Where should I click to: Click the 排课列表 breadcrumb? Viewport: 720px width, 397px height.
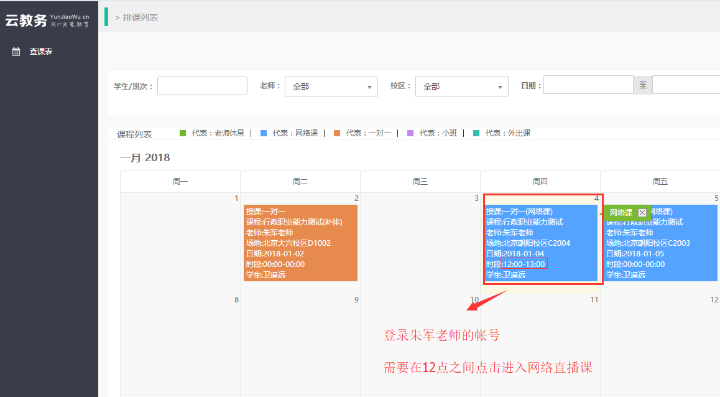point(140,17)
